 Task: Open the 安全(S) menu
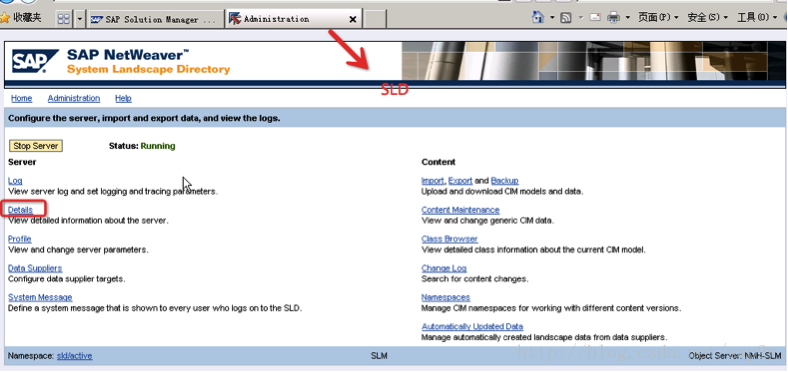(x=707, y=18)
